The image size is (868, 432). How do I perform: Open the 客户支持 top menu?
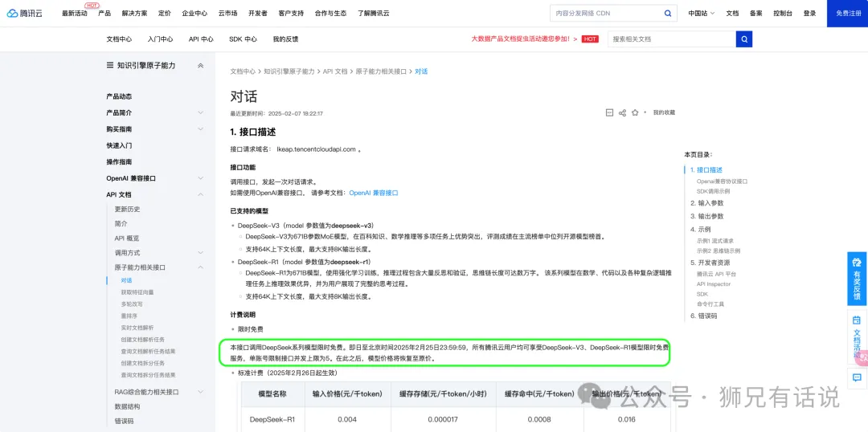click(x=291, y=14)
